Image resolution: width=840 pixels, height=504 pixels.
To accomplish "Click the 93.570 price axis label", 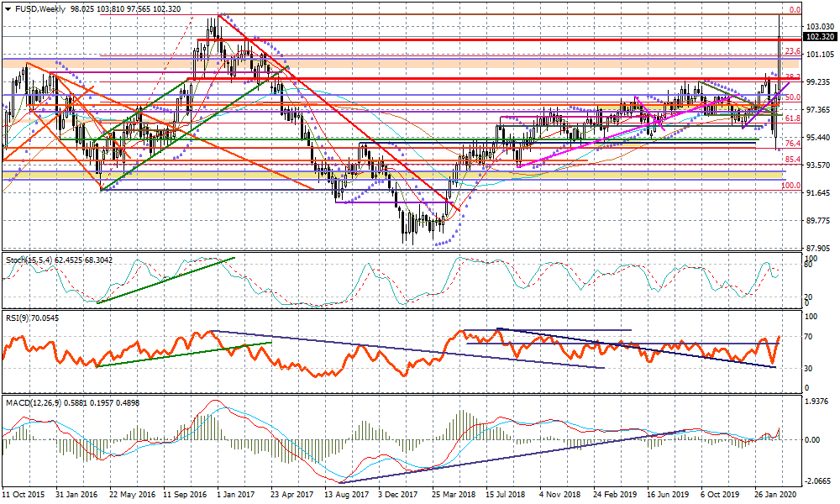I will 820,165.
